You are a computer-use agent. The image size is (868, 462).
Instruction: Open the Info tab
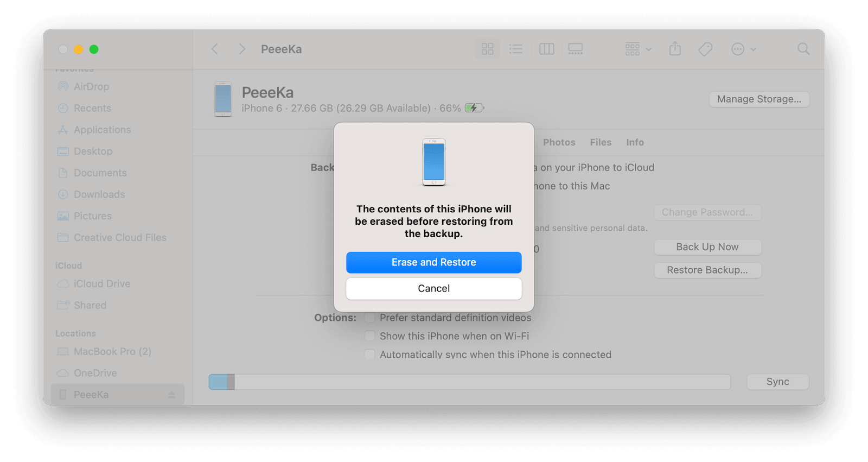click(634, 142)
